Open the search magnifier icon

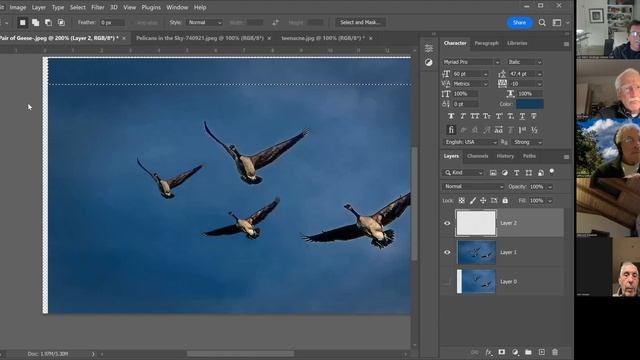pos(542,22)
